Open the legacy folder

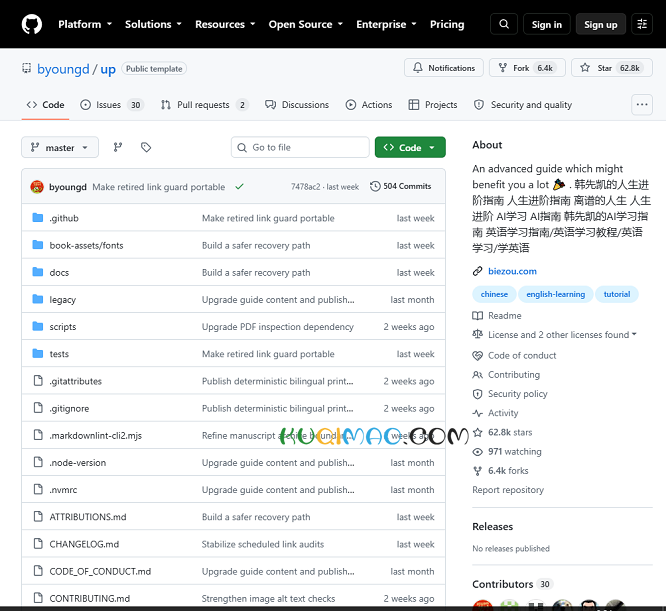pyautogui.click(x=62, y=300)
